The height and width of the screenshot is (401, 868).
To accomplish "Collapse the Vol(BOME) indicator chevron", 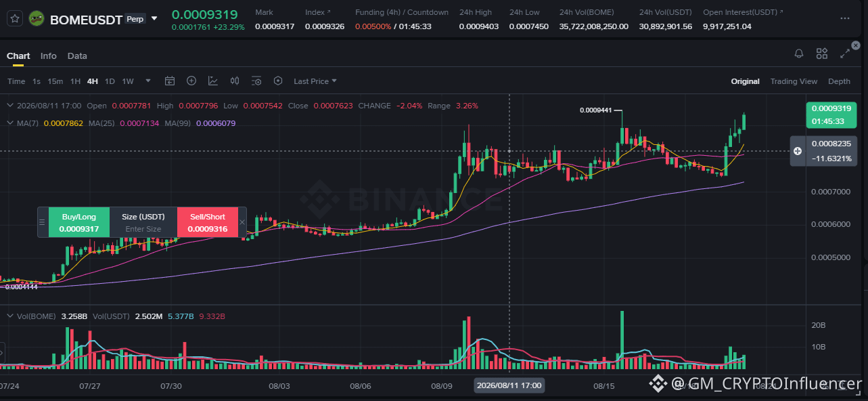I will pyautogui.click(x=9, y=316).
